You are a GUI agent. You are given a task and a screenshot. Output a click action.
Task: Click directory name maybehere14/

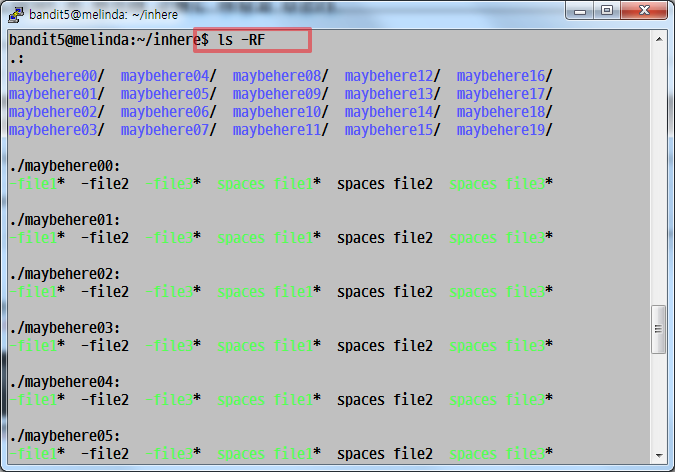click(393, 112)
